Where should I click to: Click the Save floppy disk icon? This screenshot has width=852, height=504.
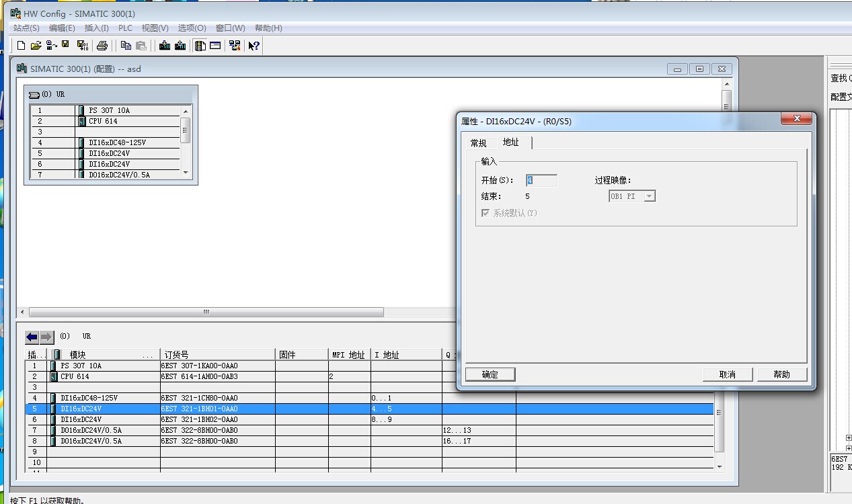click(x=66, y=45)
